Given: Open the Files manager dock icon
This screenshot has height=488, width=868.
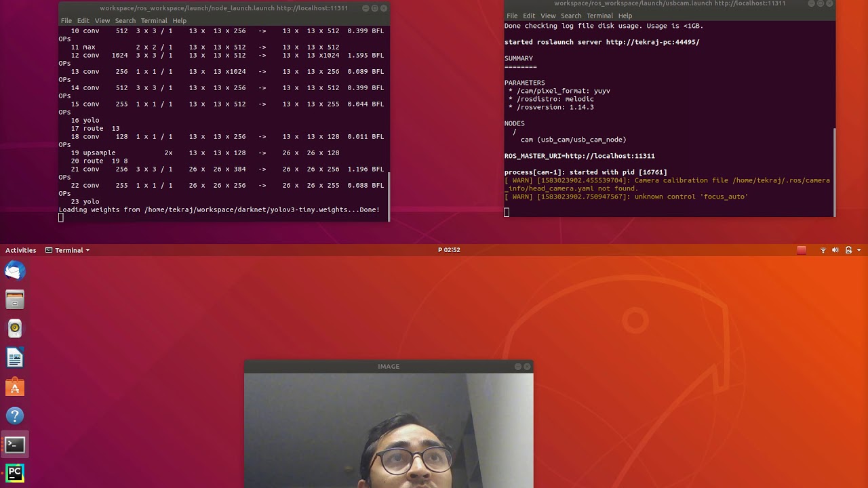Looking at the screenshot, I should tap(15, 300).
